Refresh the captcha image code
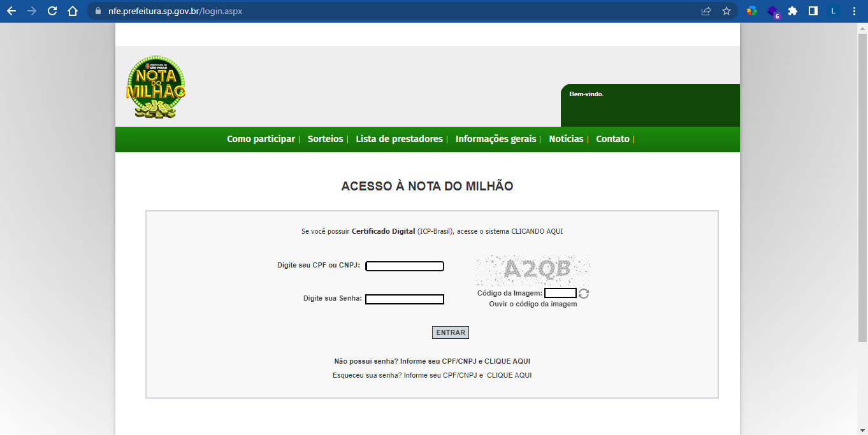This screenshot has width=868, height=435. [x=584, y=294]
